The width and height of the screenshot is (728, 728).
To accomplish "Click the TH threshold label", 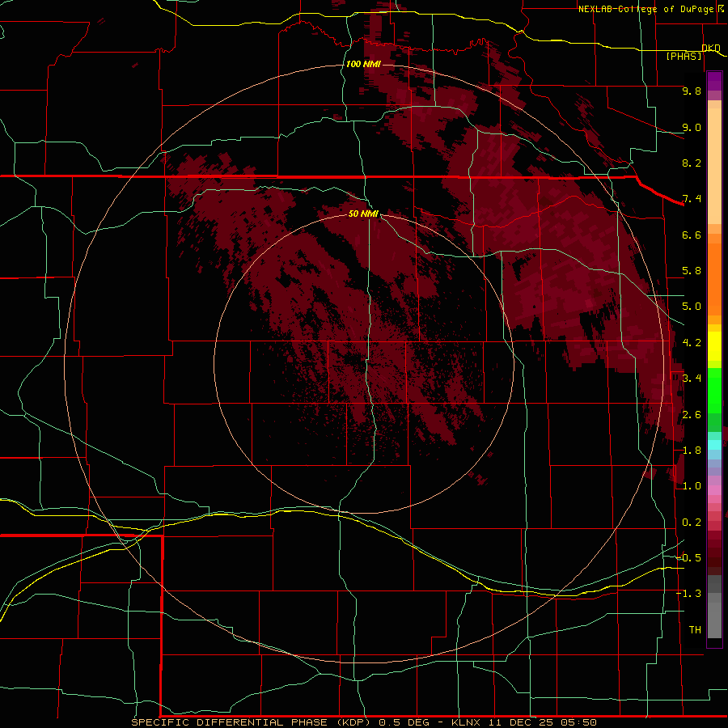I will [x=695, y=630].
